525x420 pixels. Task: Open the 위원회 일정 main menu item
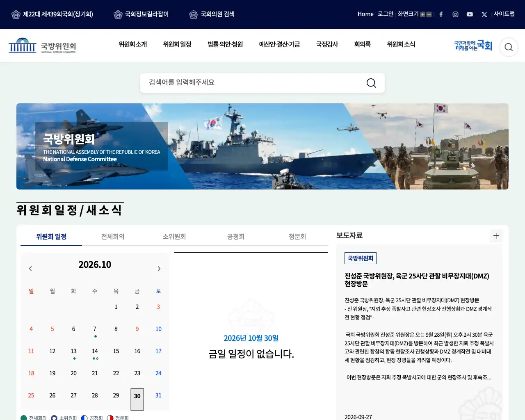click(177, 44)
